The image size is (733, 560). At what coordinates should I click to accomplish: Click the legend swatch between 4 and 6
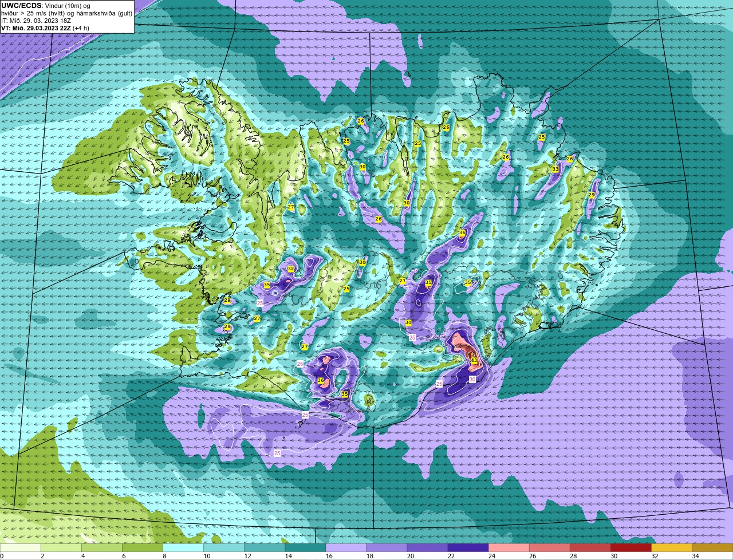pyautogui.click(x=102, y=547)
